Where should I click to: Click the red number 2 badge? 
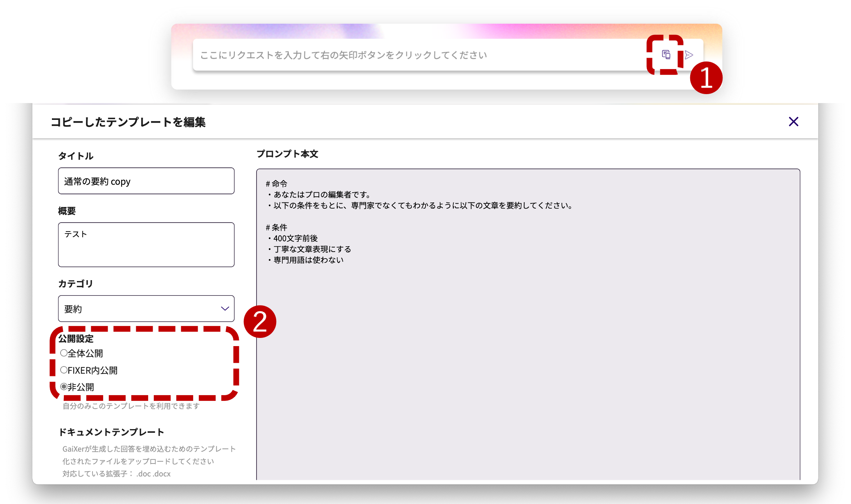coord(260,322)
